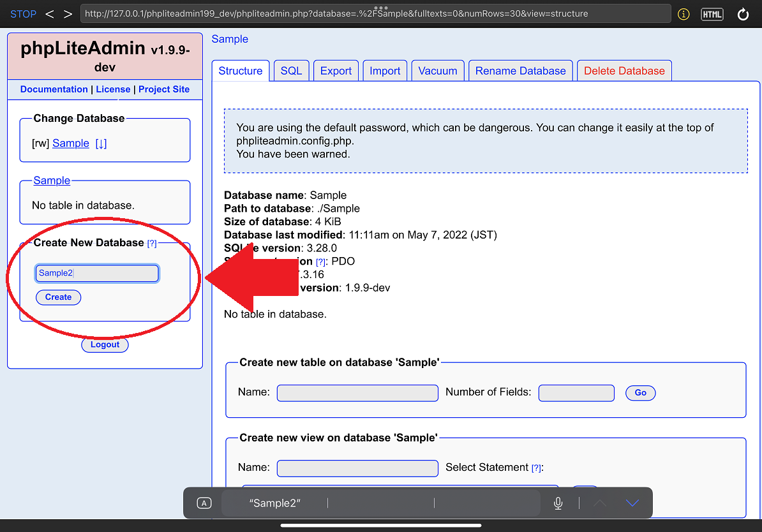Reload the page with the refresh icon
The height and width of the screenshot is (532, 762).
point(743,14)
